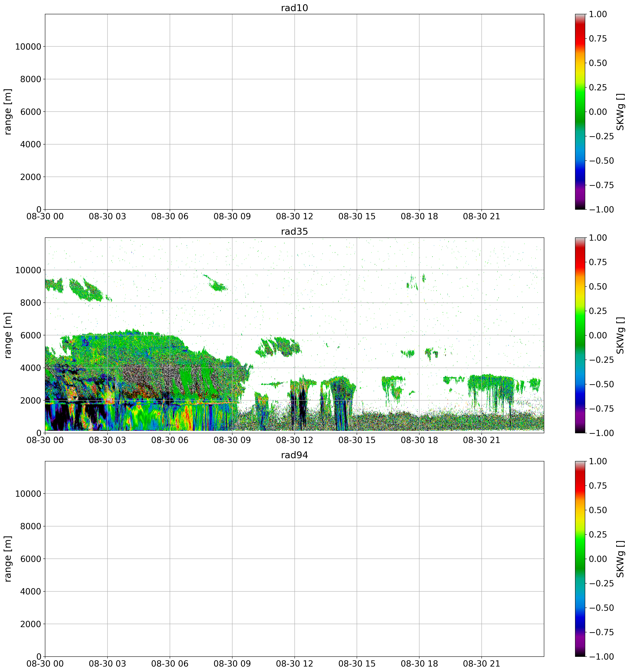Click the 08-30 12 label under rad35

coord(294,440)
